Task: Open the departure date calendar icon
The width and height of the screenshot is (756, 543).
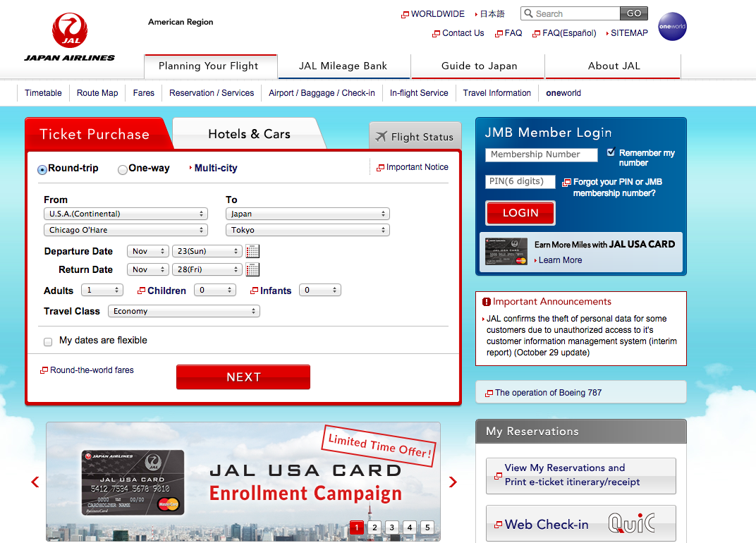Action: (x=252, y=251)
